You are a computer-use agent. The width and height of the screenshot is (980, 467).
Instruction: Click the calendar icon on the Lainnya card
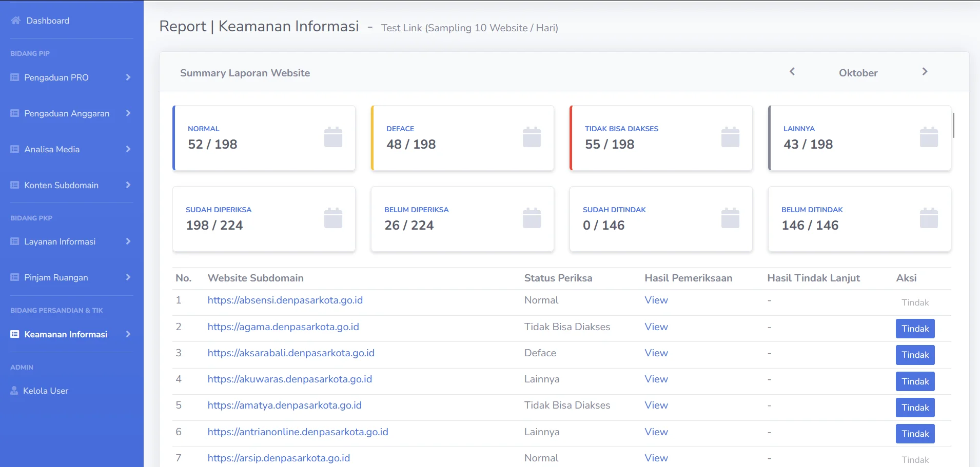929,137
